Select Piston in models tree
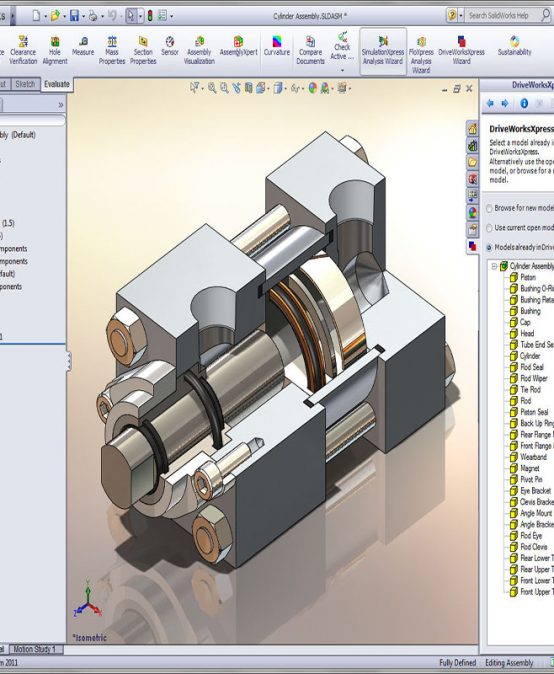The width and height of the screenshot is (554, 674). click(528, 277)
